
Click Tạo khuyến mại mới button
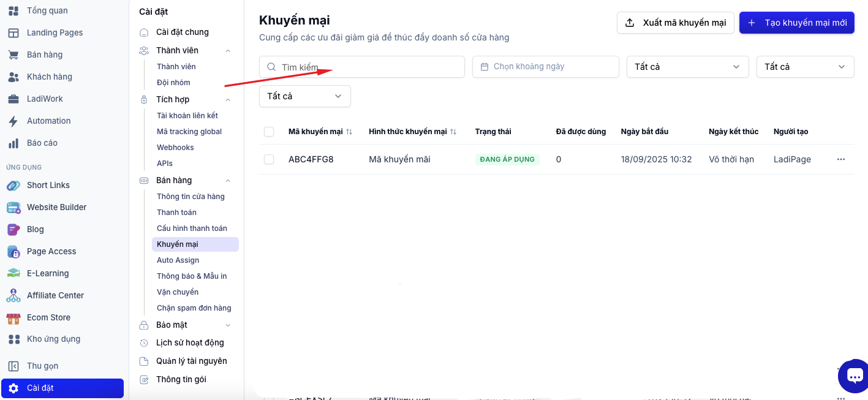[797, 23]
